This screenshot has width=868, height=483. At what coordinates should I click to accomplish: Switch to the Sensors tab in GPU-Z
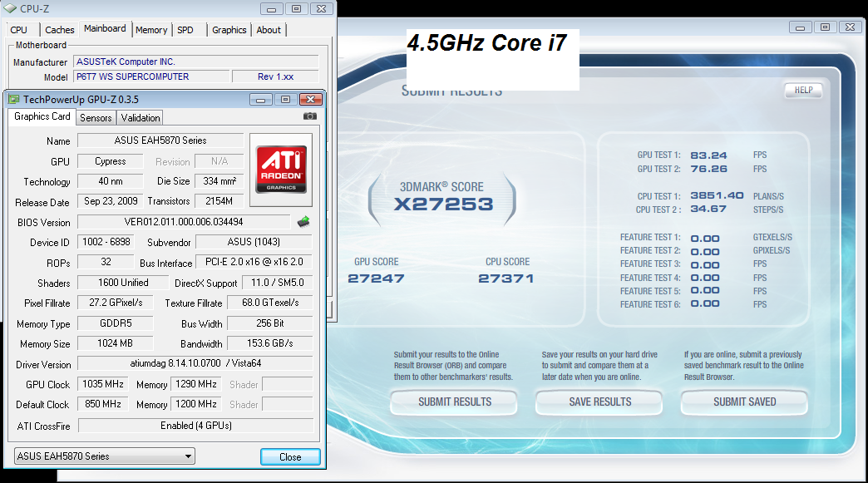[96, 118]
